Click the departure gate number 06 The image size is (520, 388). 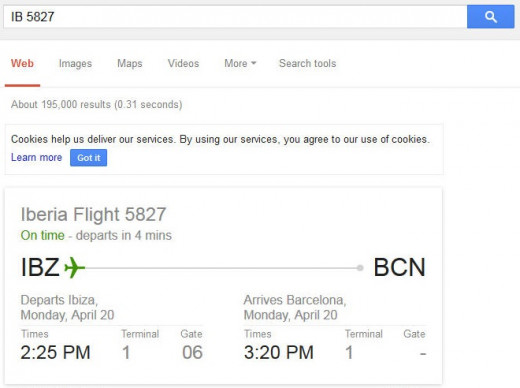tap(192, 352)
